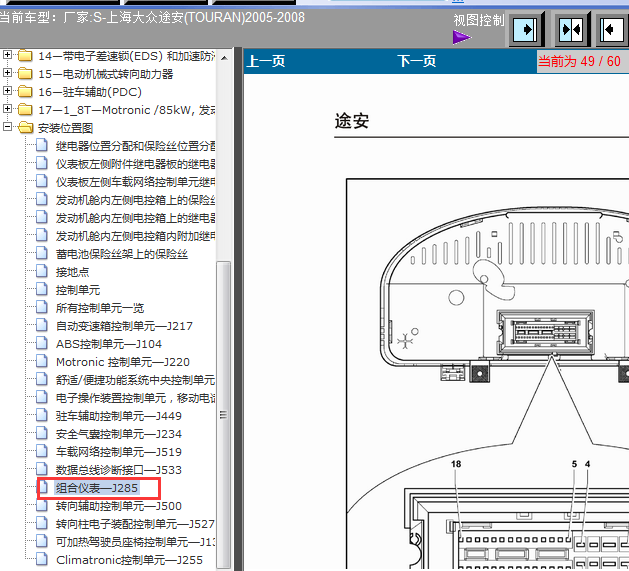The height and width of the screenshot is (571, 629).
Task: Open the 接地点 document
Action: point(72,272)
